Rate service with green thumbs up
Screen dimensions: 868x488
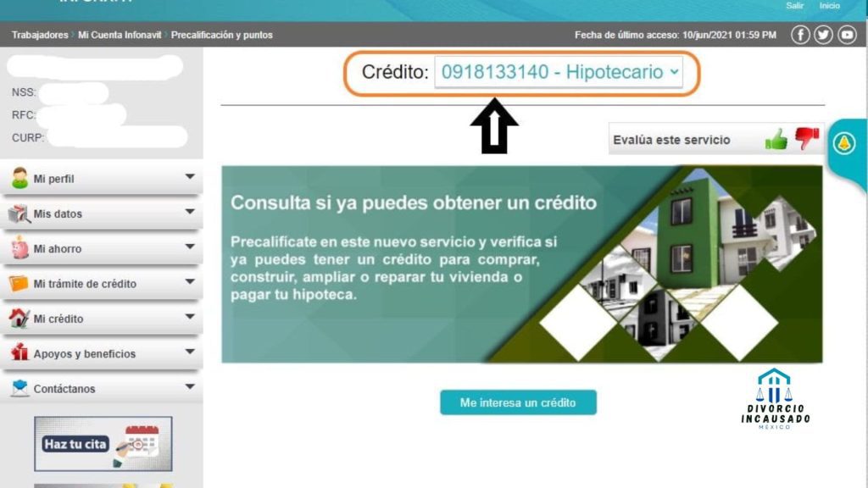click(x=776, y=140)
